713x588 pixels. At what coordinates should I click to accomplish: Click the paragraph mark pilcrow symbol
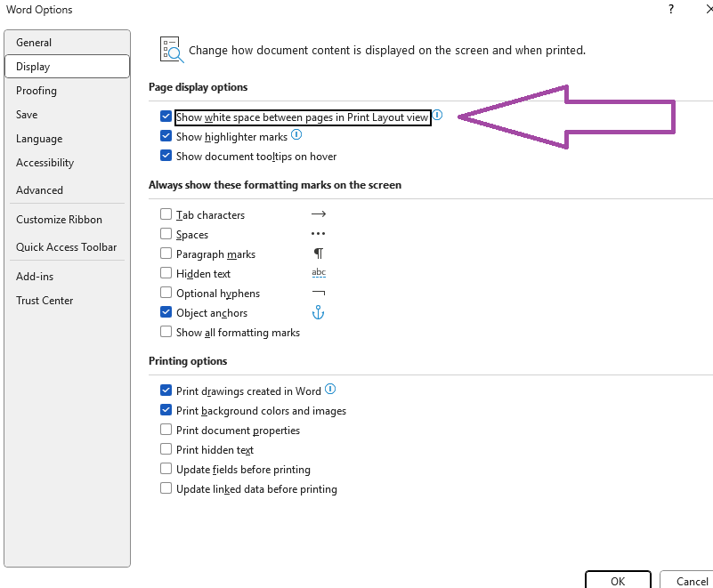[317, 254]
